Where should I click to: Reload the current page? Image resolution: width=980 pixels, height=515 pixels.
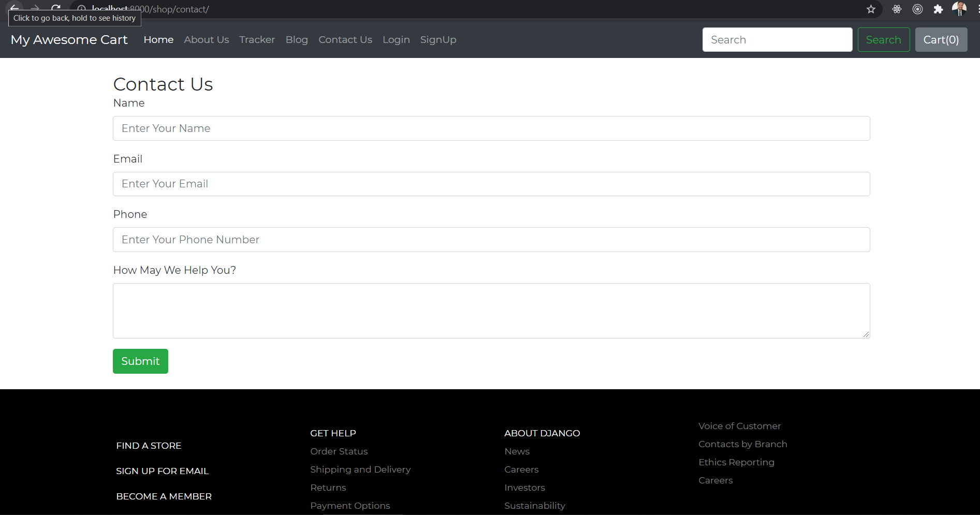pos(55,9)
